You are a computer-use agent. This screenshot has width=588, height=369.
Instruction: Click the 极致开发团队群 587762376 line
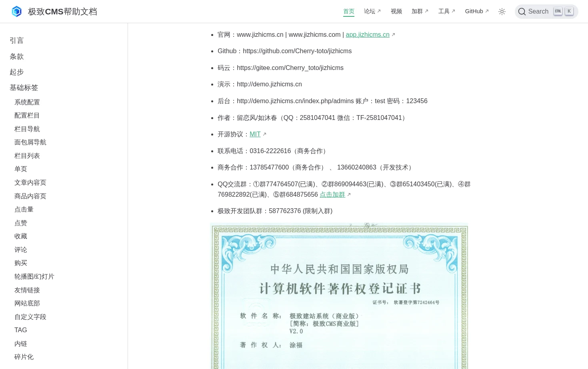point(275,211)
